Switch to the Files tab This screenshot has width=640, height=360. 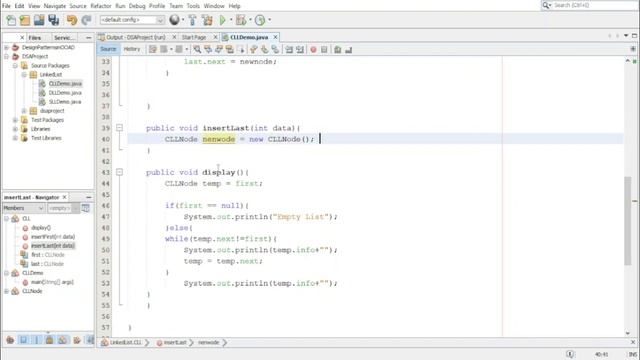point(35,38)
